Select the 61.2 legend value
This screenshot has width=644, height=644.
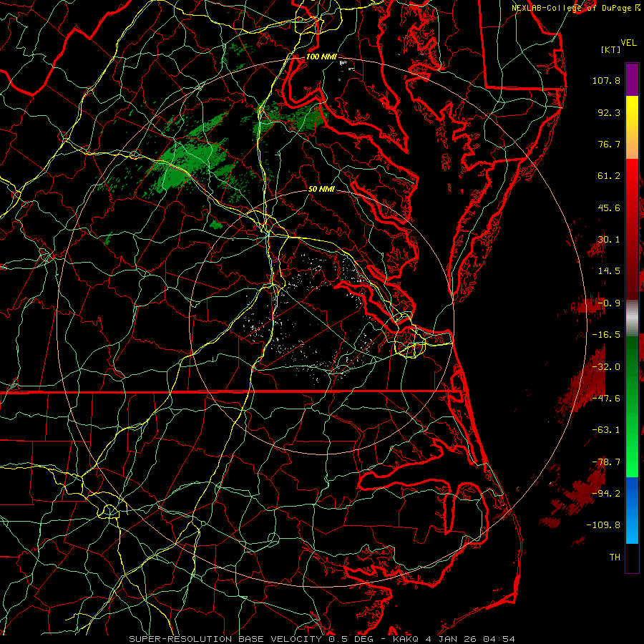pos(609,176)
